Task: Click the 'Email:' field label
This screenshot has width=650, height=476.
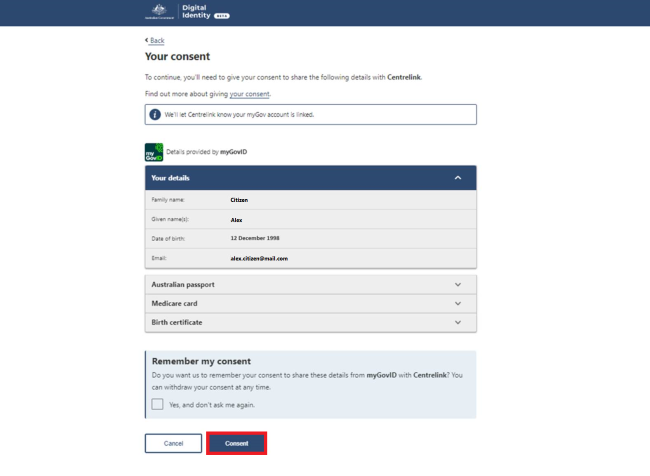Action: tap(159, 258)
